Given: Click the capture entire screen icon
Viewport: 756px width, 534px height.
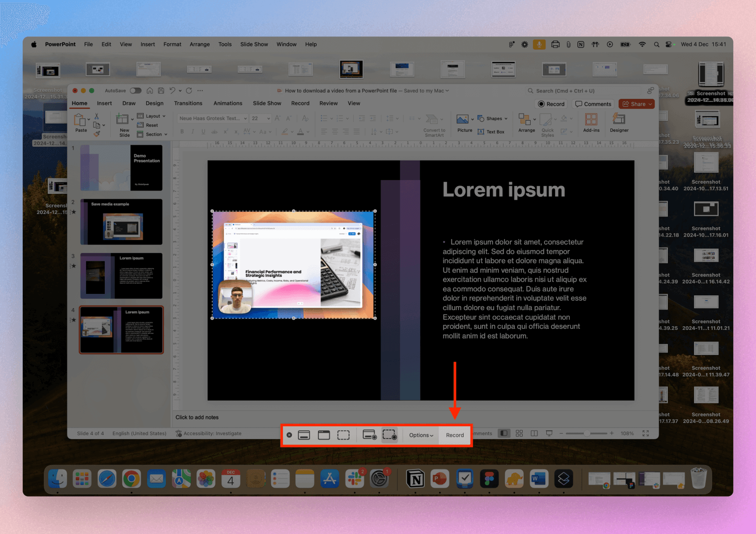Looking at the screenshot, I should [x=304, y=435].
